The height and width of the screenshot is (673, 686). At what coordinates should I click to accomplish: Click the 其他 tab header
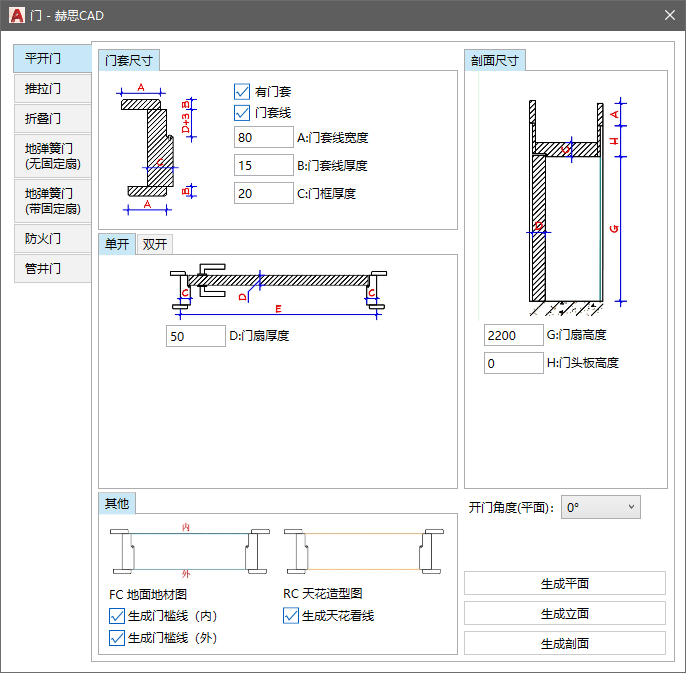pos(117,503)
